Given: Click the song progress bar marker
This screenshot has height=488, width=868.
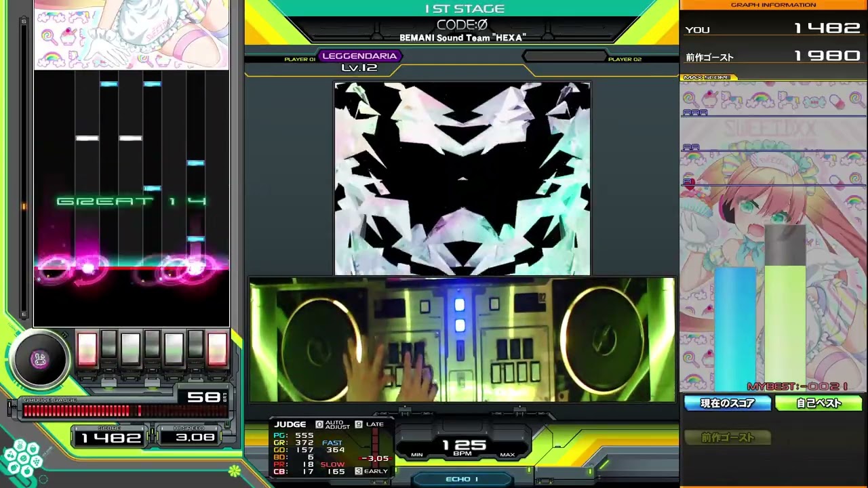Looking at the screenshot, I should coord(24,206).
